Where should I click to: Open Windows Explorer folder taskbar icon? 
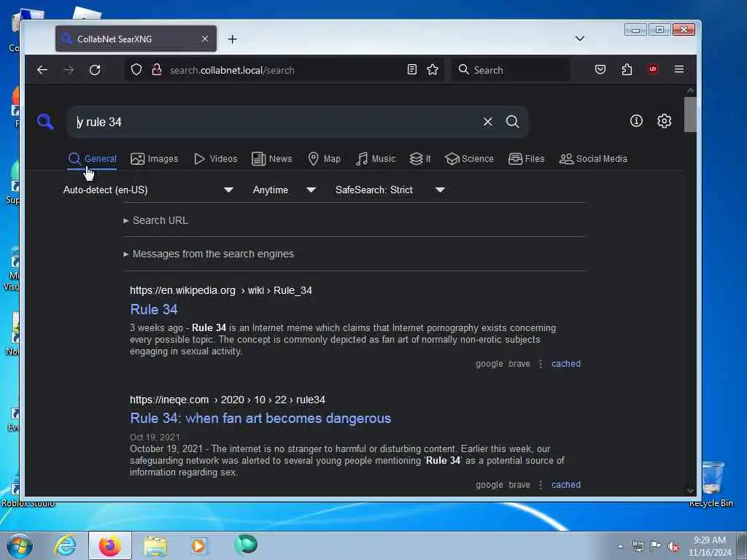point(155,545)
